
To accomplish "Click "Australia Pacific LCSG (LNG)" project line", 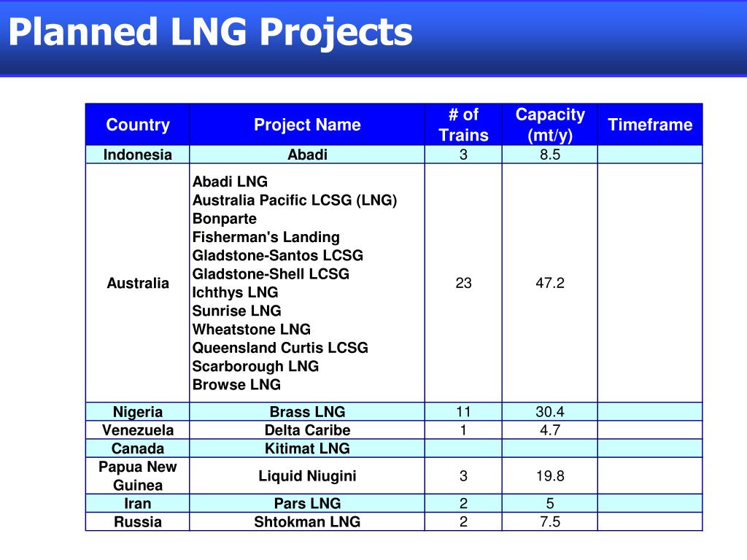I will (x=295, y=200).
